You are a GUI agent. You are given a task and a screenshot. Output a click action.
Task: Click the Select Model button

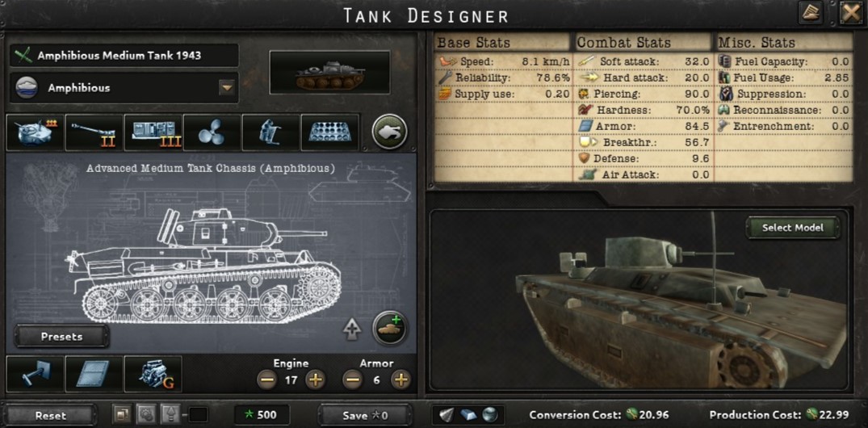click(793, 228)
